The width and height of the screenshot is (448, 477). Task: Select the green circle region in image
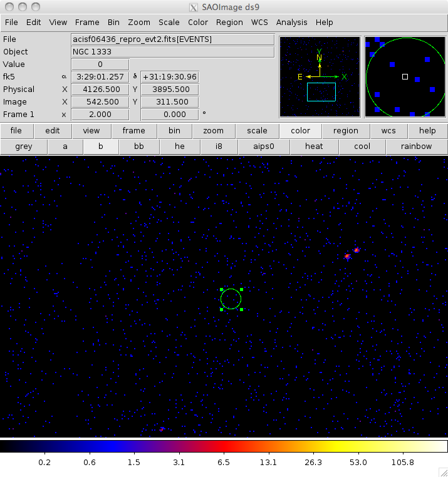click(x=231, y=299)
